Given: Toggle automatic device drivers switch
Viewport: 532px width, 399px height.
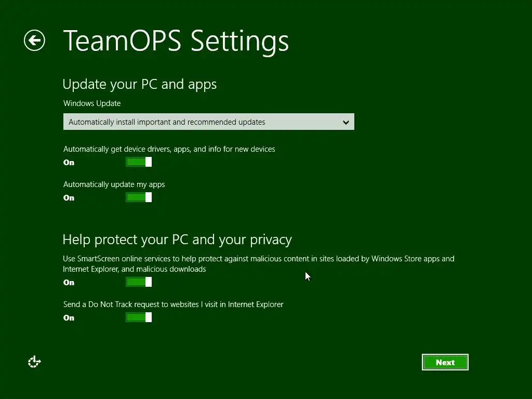Looking at the screenshot, I should pyautogui.click(x=139, y=162).
